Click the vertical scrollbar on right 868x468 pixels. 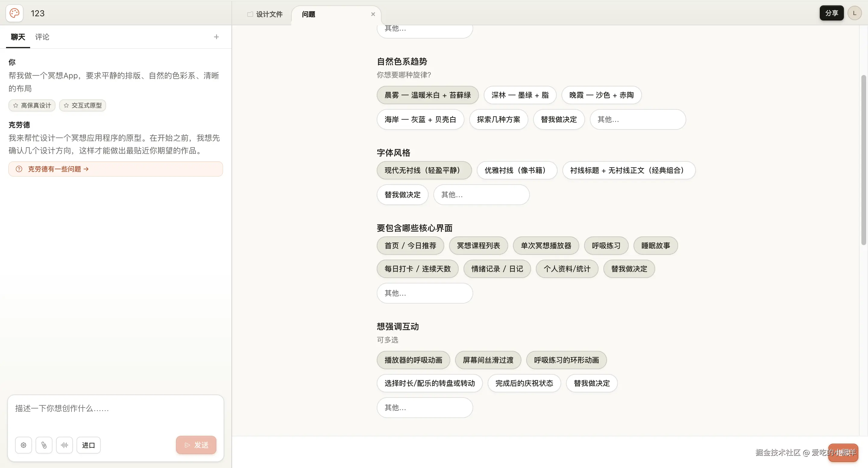click(863, 160)
